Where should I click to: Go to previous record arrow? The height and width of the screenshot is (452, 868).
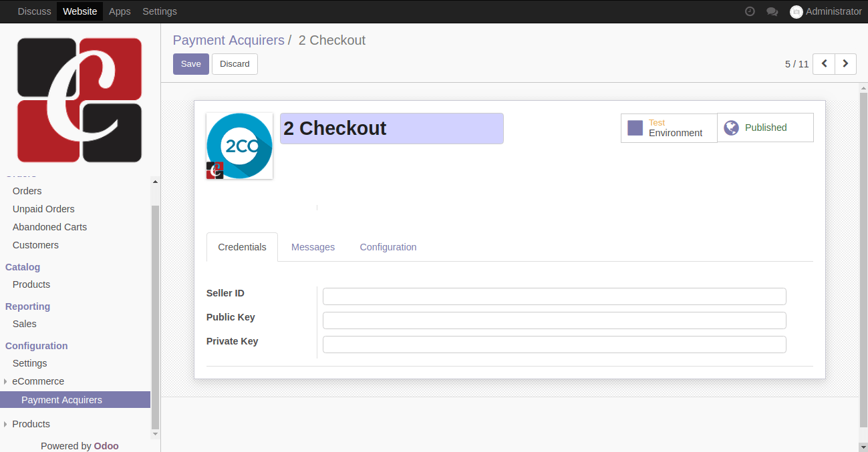(x=824, y=63)
